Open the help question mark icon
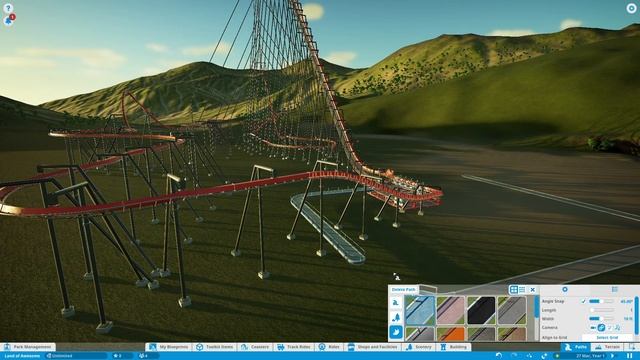This screenshot has height=360, width=640. tap(8, 8)
